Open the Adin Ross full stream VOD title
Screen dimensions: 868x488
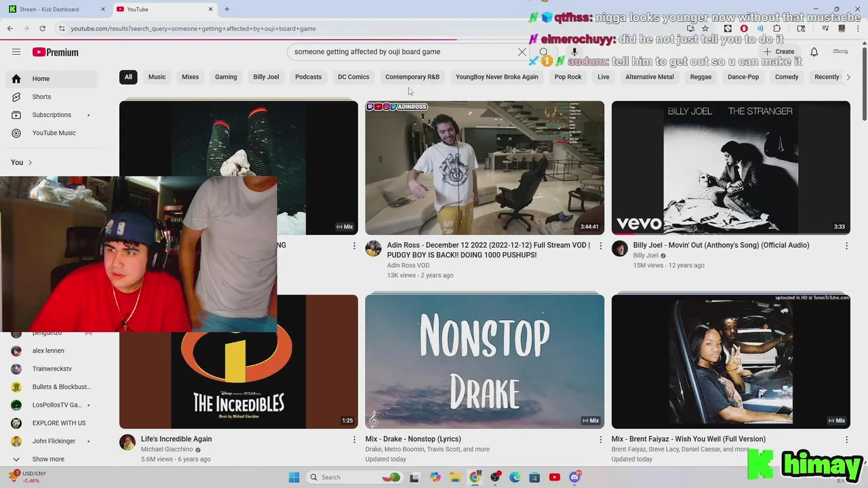tap(488, 250)
